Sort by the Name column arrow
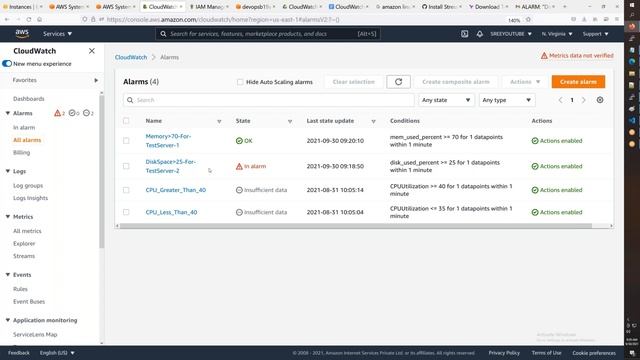Image resolution: width=640 pixels, height=360 pixels. (219, 121)
